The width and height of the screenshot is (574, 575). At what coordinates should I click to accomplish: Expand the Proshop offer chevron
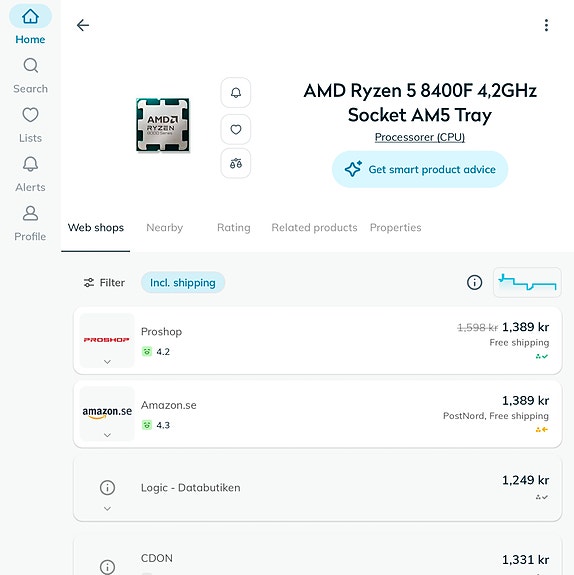coord(107,362)
